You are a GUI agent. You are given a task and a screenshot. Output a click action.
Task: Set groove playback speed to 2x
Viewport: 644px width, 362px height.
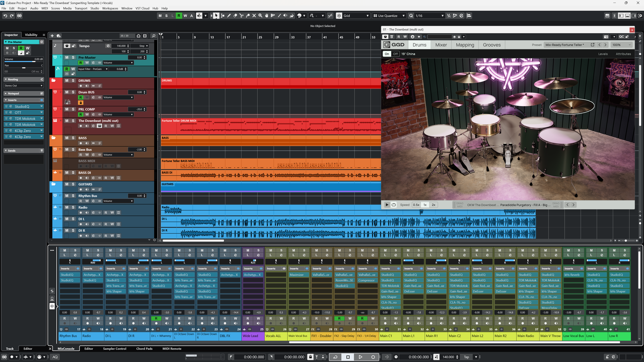pyautogui.click(x=433, y=205)
